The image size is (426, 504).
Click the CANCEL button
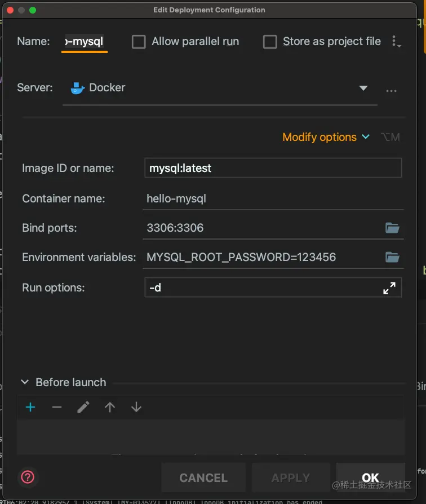pos(203,478)
